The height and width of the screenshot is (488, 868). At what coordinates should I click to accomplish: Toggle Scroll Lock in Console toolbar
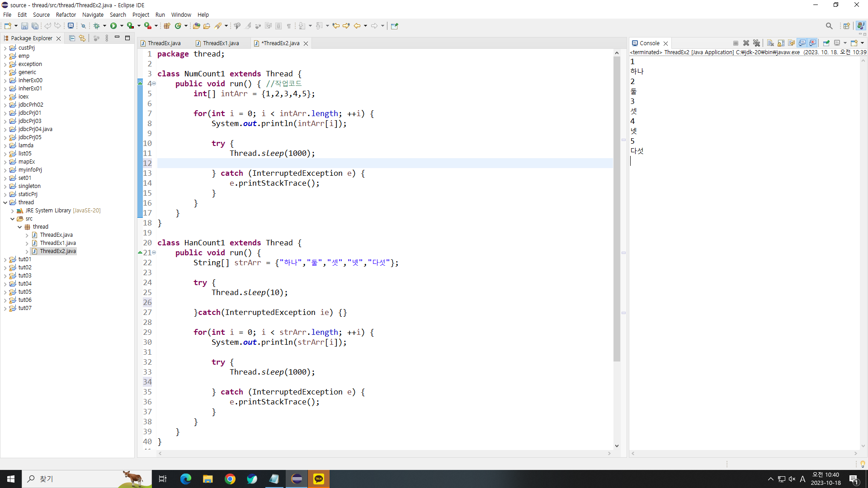coord(781,43)
